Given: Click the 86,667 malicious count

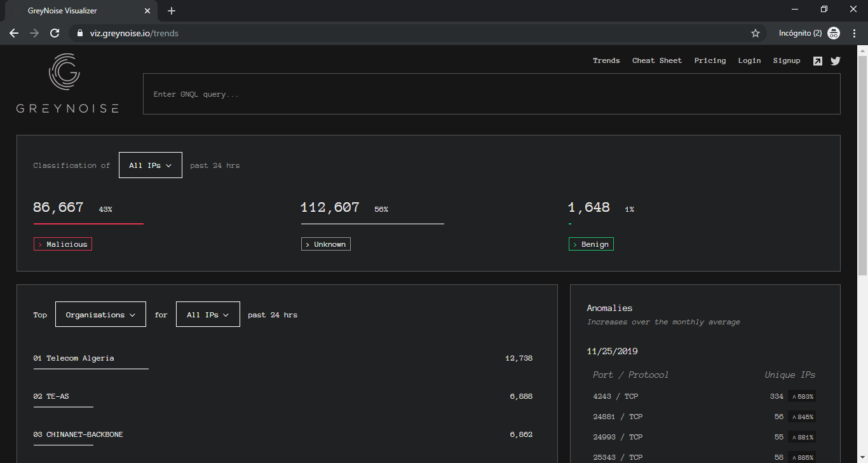Looking at the screenshot, I should (x=58, y=207).
